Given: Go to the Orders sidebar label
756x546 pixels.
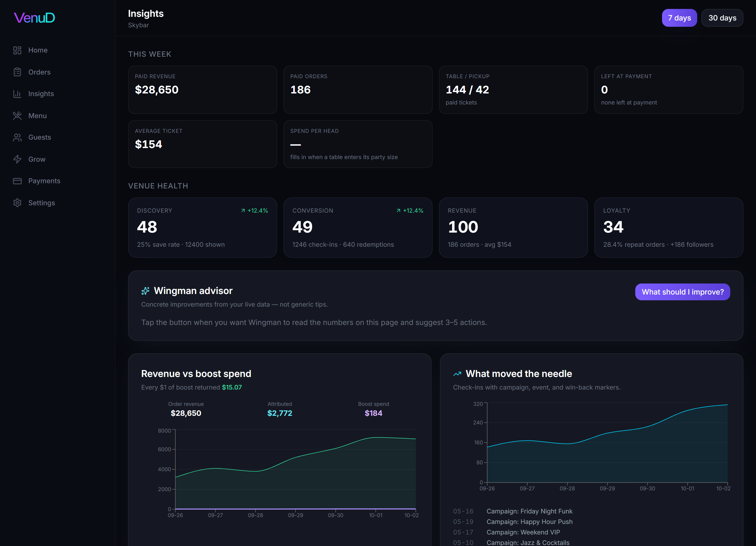Looking at the screenshot, I should pos(39,72).
